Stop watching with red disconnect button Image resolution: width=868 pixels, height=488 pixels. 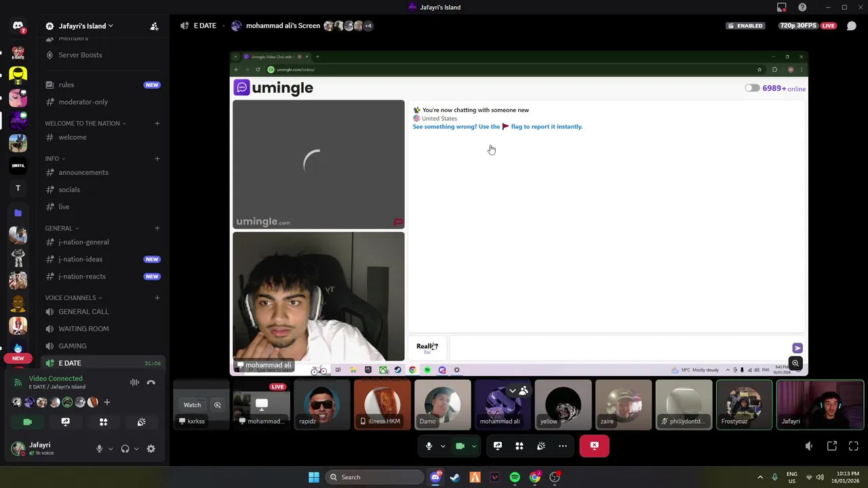(595, 446)
